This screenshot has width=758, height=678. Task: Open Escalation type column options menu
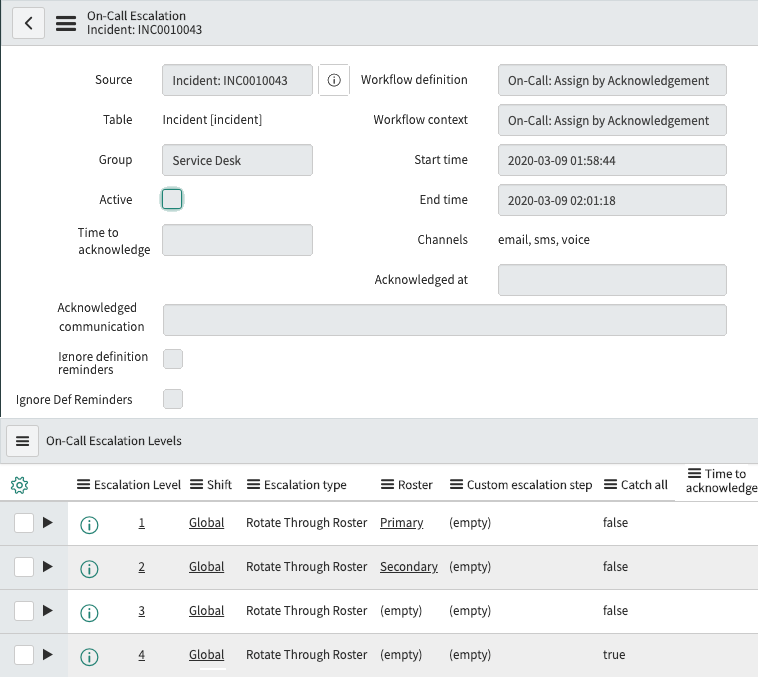[x=253, y=484]
